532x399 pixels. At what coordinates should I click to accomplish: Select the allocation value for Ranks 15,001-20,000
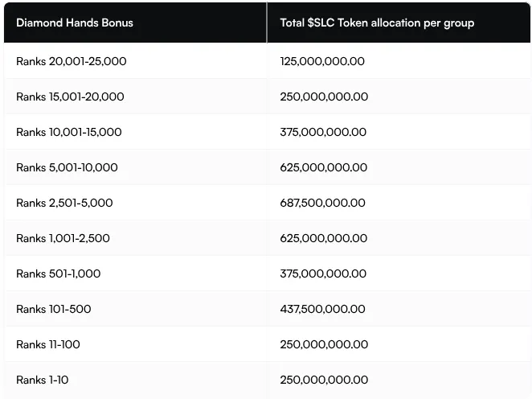[324, 97]
